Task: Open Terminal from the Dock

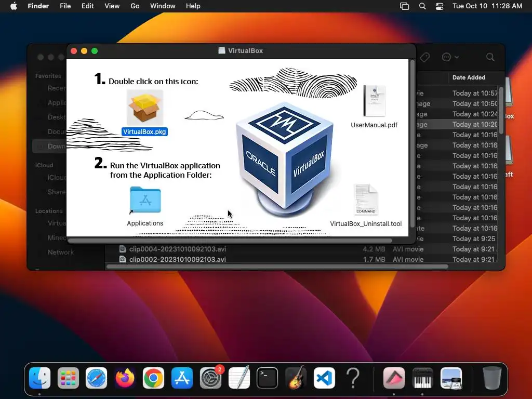Action: pyautogui.click(x=268, y=378)
